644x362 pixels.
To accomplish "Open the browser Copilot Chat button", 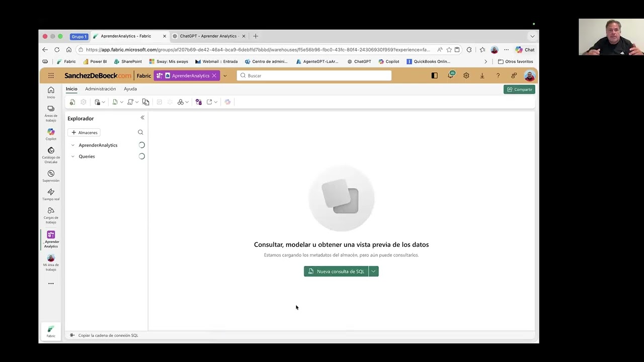I will click(x=525, y=50).
